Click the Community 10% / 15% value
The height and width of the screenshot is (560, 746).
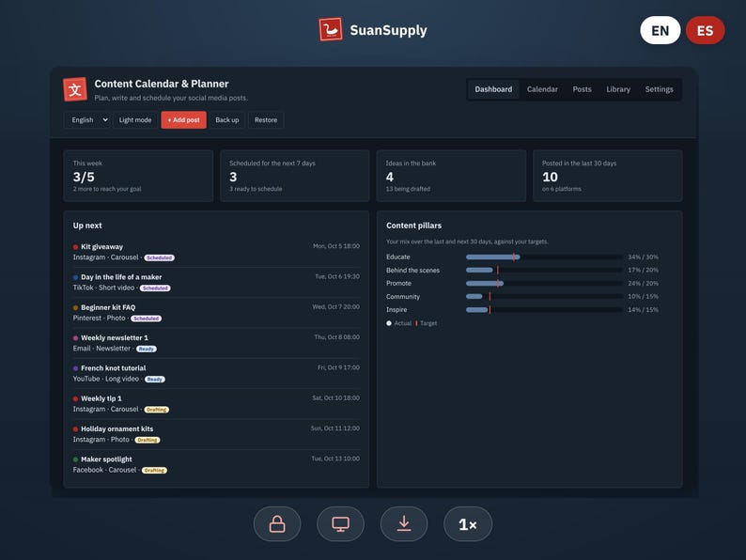pos(644,296)
